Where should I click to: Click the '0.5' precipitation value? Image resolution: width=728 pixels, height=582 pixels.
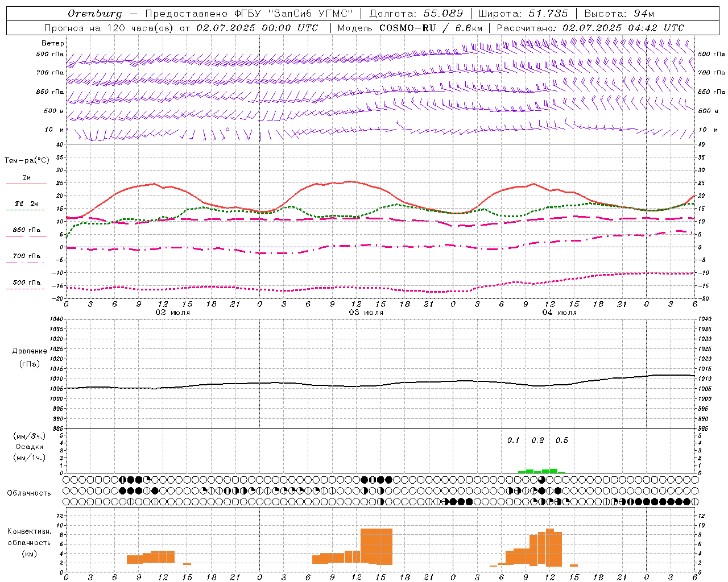[562, 440]
